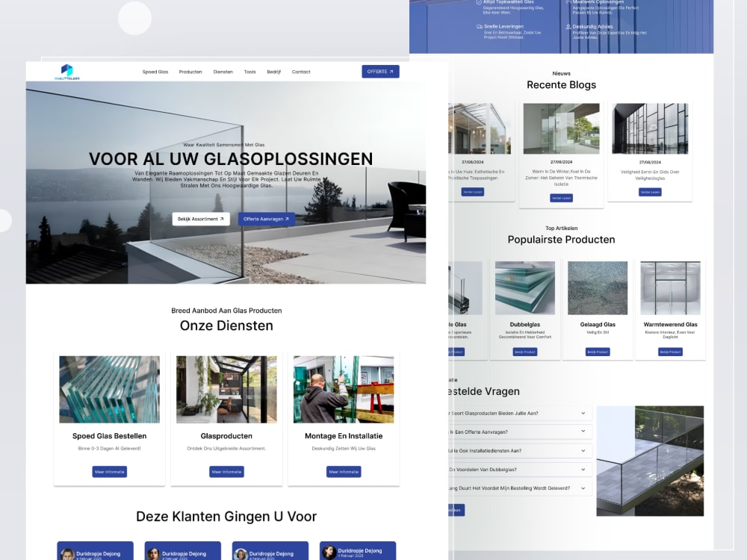Click the Spoed Glas Bestellen title
The width and height of the screenshot is (747, 560).
point(110,436)
